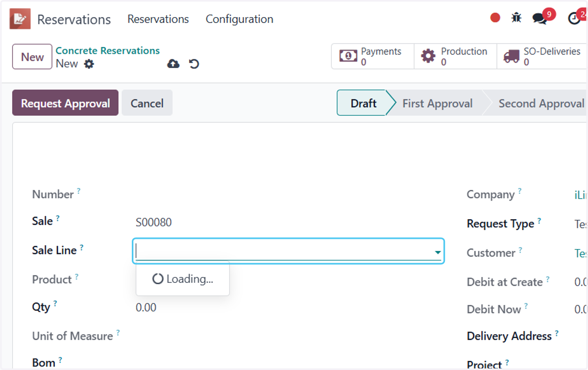The height and width of the screenshot is (370, 588).
Task: Click the Number field help question mark
Action: (79, 191)
